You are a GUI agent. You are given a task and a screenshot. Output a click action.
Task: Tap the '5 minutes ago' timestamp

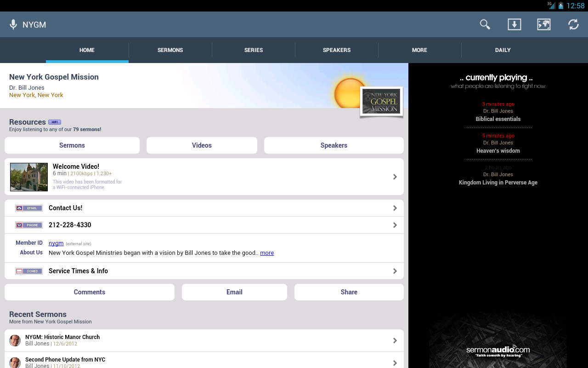point(498,136)
